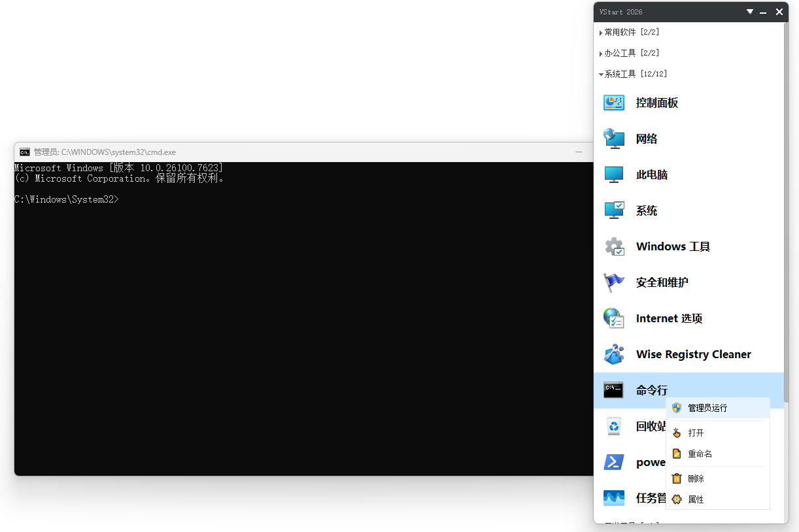Choose 重命名 from the context menu
The width and height of the screenshot is (799, 532).
click(x=717, y=454)
